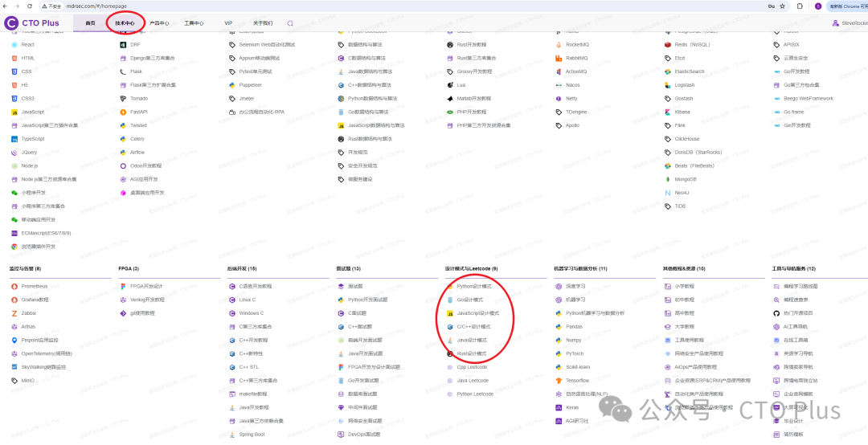Open the 技术中心 nav tab
This screenshot has height=445, width=868.
125,23
